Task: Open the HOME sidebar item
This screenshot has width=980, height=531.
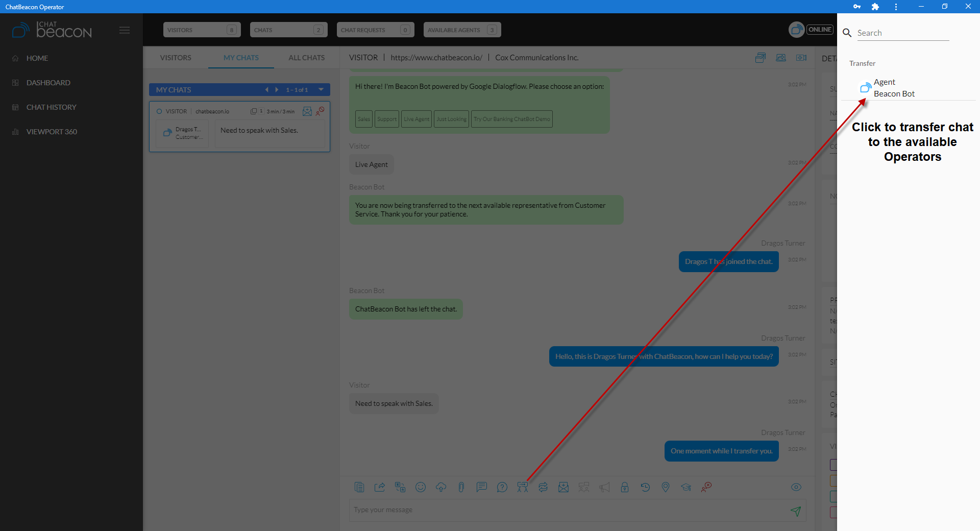Action: [37, 58]
